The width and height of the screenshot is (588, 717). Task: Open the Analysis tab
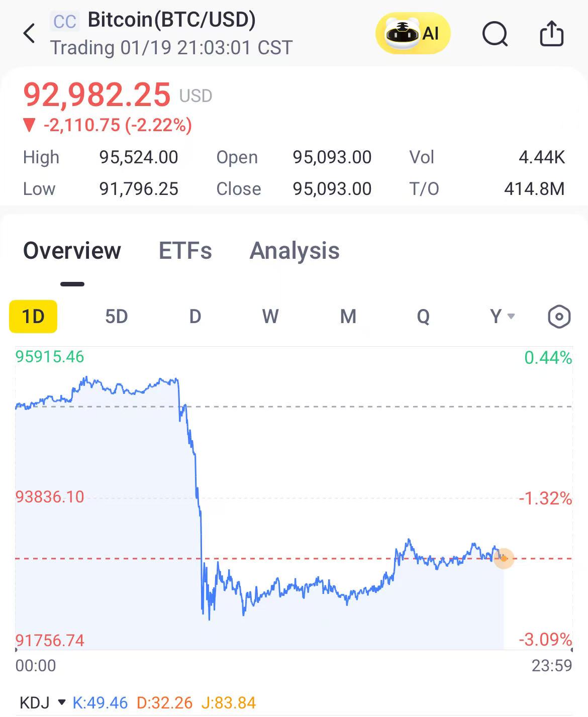[x=295, y=251]
